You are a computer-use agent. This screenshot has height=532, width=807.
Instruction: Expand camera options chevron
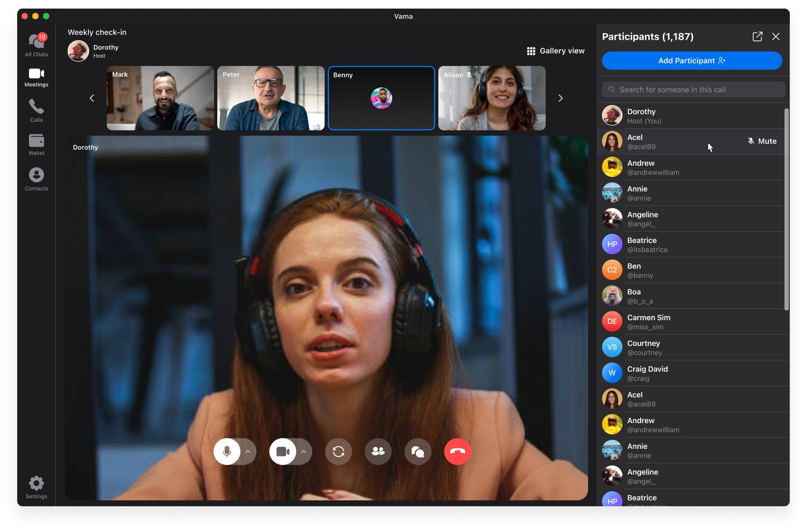pyautogui.click(x=304, y=452)
